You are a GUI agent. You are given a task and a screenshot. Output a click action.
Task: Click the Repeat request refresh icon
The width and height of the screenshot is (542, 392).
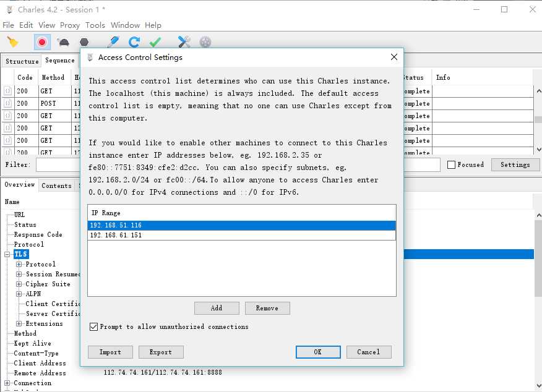134,42
